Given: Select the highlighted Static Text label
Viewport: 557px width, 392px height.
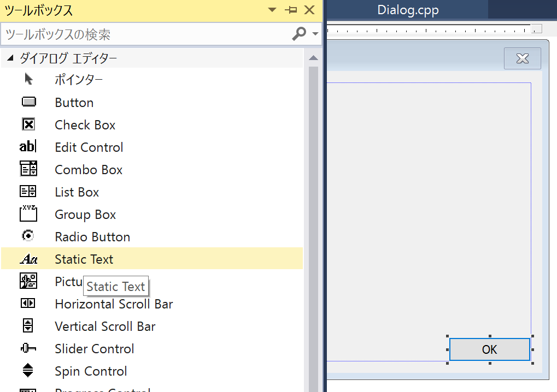Looking at the screenshot, I should coord(84,259).
